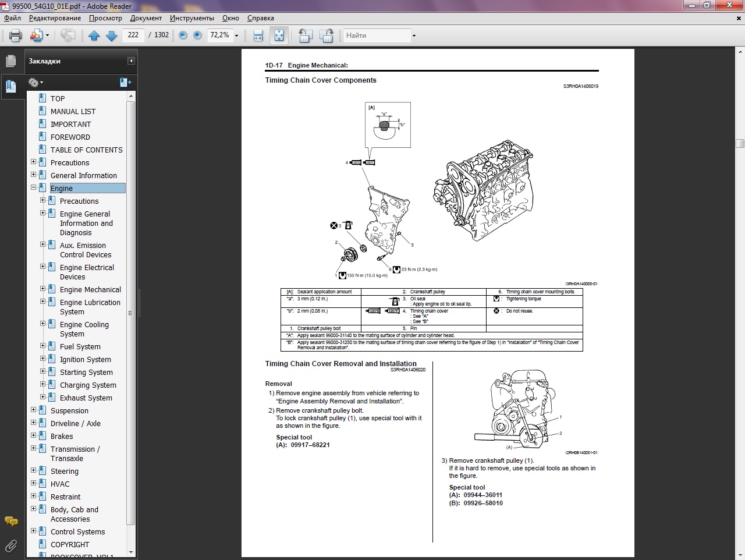Open the Просмотр menu
Image resolution: width=745 pixels, height=560 pixels.
tap(105, 18)
